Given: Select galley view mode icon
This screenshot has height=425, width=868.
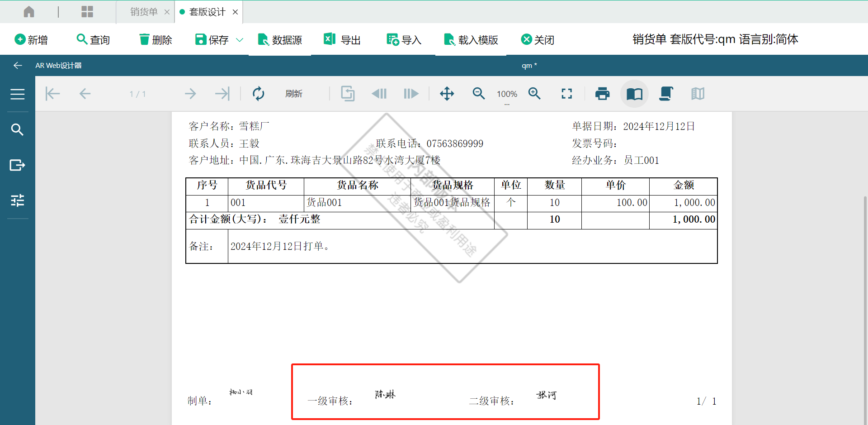Looking at the screenshot, I should click(698, 94).
